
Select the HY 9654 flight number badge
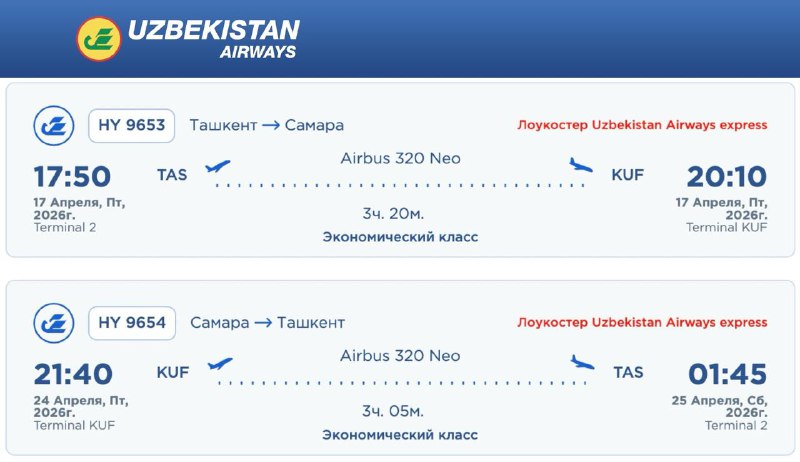[x=132, y=323]
